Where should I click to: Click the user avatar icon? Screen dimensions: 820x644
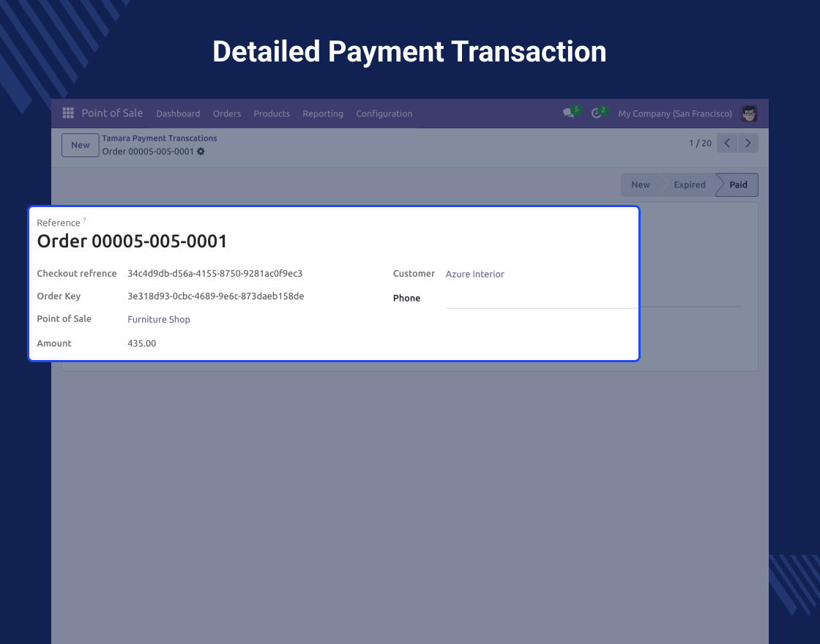click(748, 113)
